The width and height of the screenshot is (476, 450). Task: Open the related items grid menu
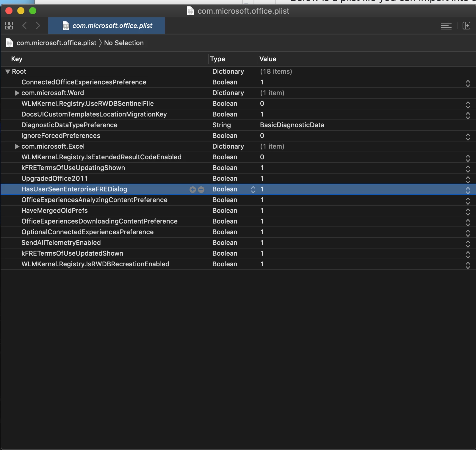[9, 26]
